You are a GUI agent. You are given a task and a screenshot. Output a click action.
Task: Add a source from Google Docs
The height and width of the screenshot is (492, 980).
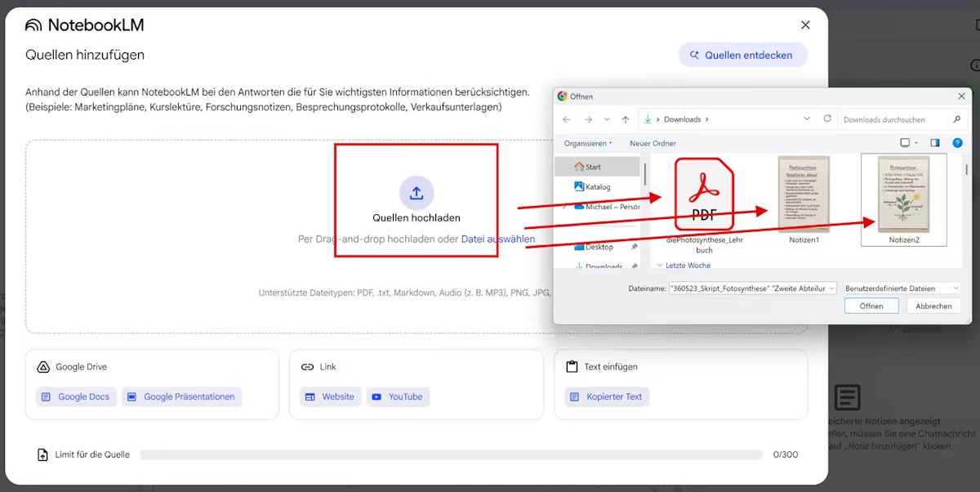pyautogui.click(x=76, y=396)
